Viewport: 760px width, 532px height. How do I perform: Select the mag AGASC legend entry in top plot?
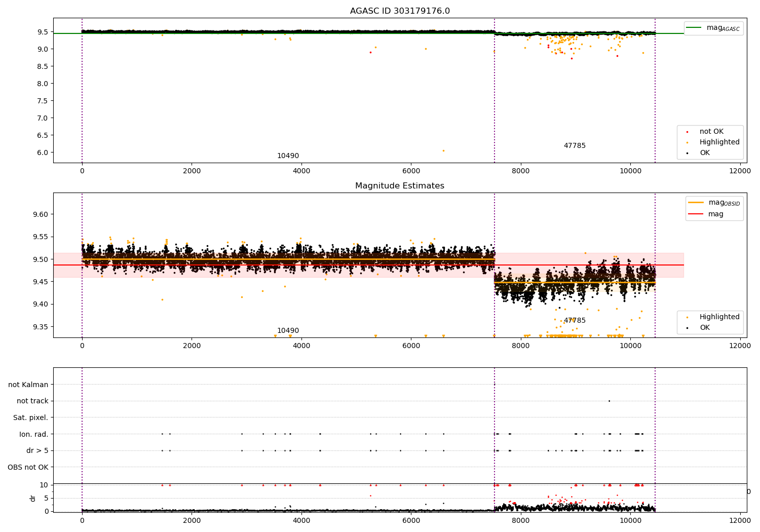coord(713,28)
